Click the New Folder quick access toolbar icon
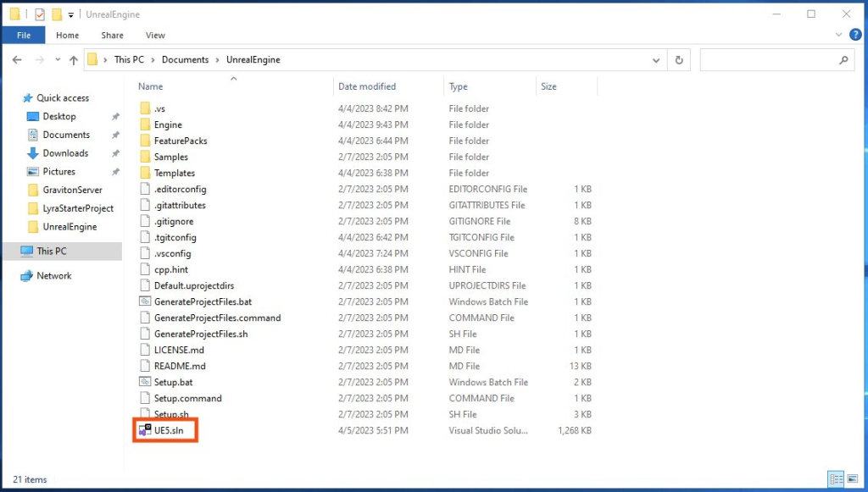Viewport: 868px width, 492px height. 57,14
